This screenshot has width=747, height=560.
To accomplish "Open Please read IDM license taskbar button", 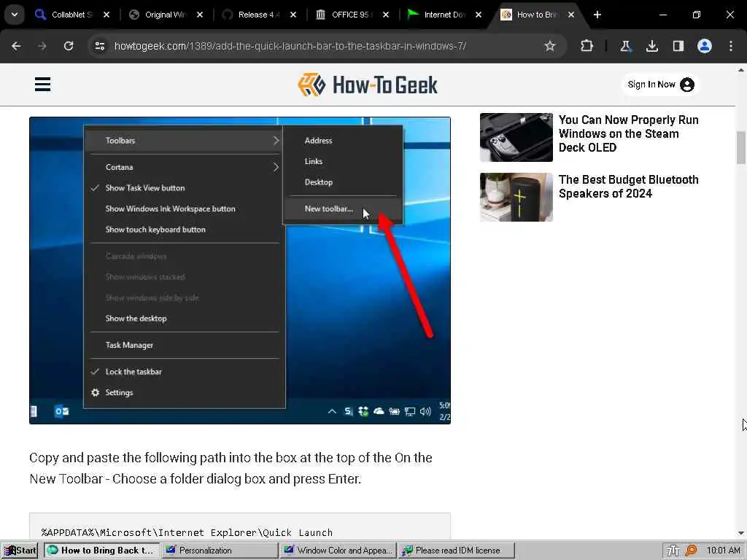I will 457,551.
